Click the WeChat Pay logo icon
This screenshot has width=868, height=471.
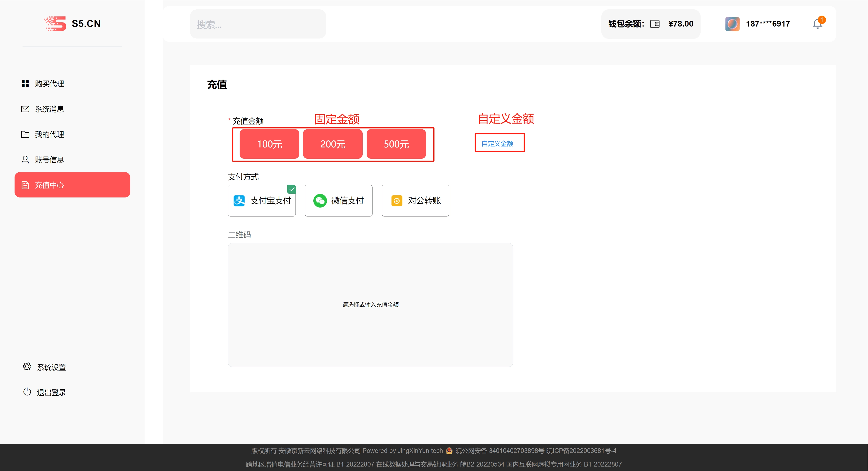[320, 201]
